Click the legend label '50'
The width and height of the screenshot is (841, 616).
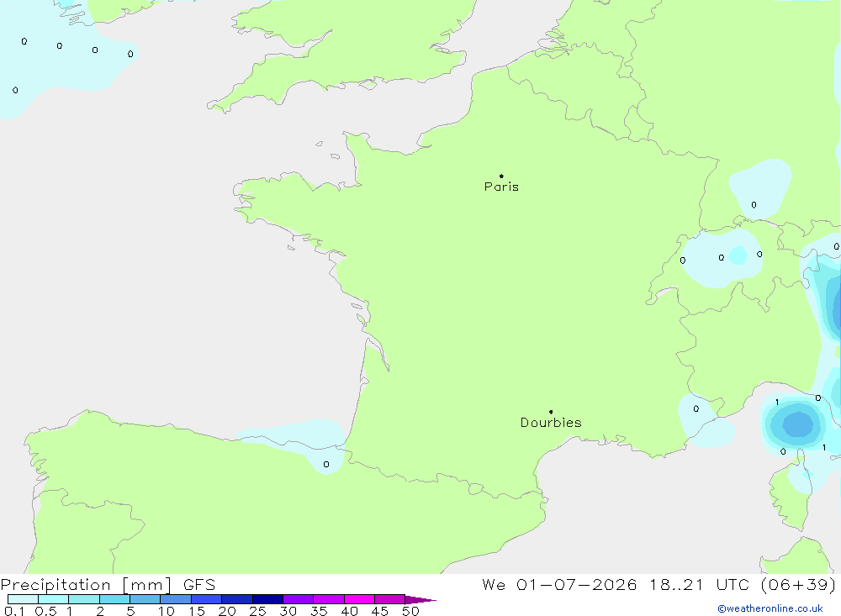click(410, 611)
